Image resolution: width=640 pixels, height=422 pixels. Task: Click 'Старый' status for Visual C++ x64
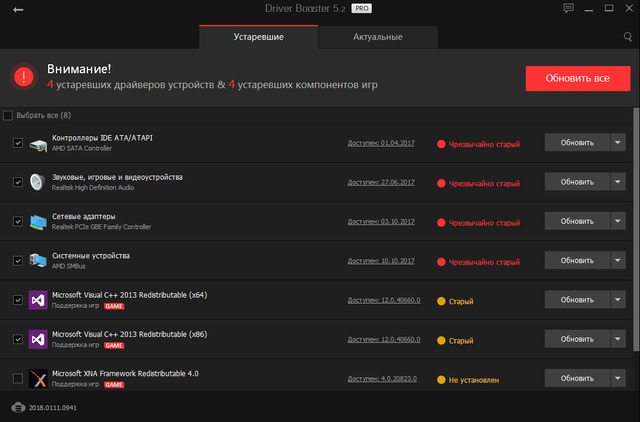coord(461,301)
